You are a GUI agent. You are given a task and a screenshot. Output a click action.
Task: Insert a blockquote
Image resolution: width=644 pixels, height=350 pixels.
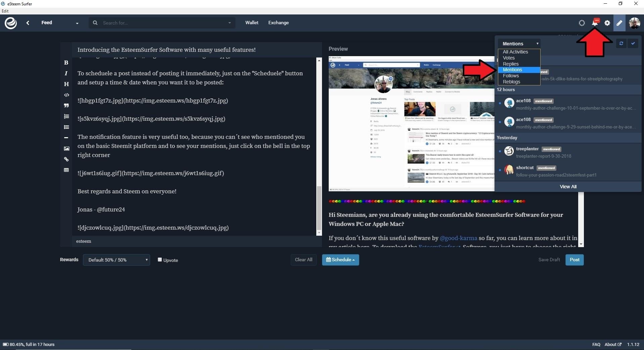click(66, 106)
